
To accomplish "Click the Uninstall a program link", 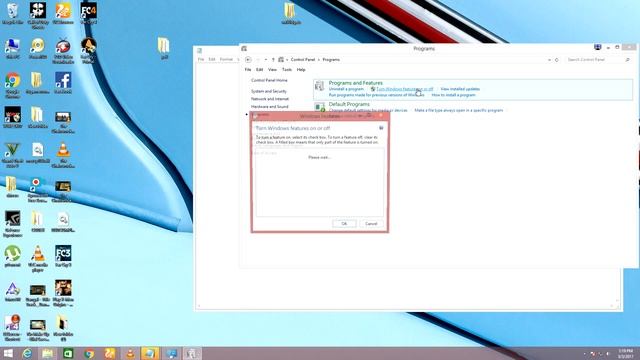I will pos(346,89).
